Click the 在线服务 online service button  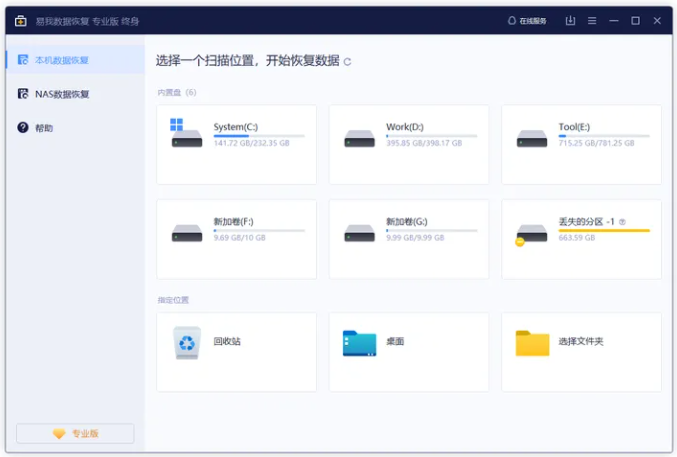(529, 20)
